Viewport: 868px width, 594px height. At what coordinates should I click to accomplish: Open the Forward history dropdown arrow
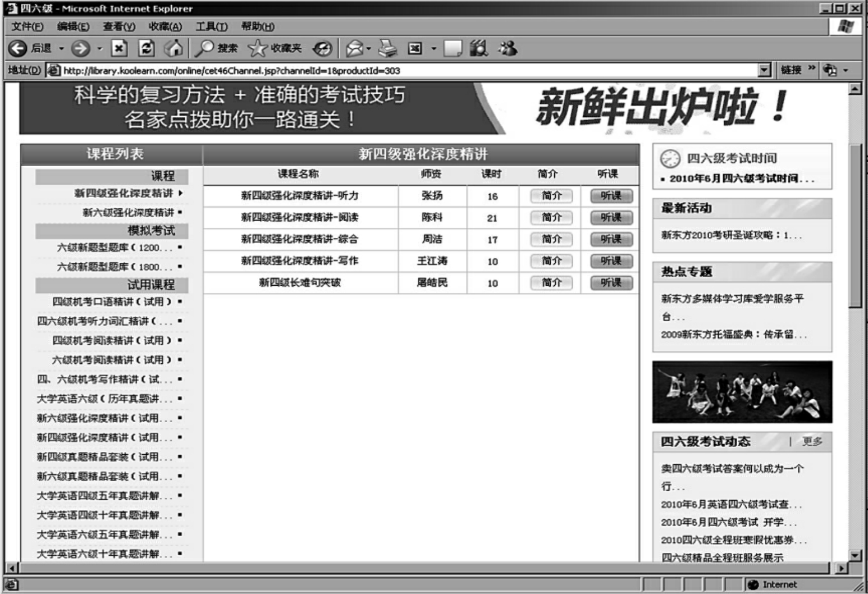click(x=99, y=49)
